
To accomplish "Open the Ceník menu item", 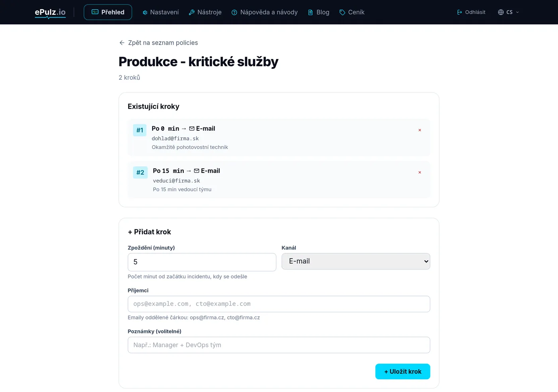I will coord(352,12).
